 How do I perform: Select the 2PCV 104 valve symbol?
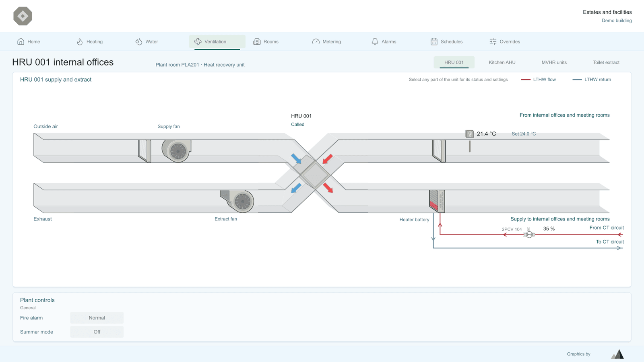click(x=529, y=234)
